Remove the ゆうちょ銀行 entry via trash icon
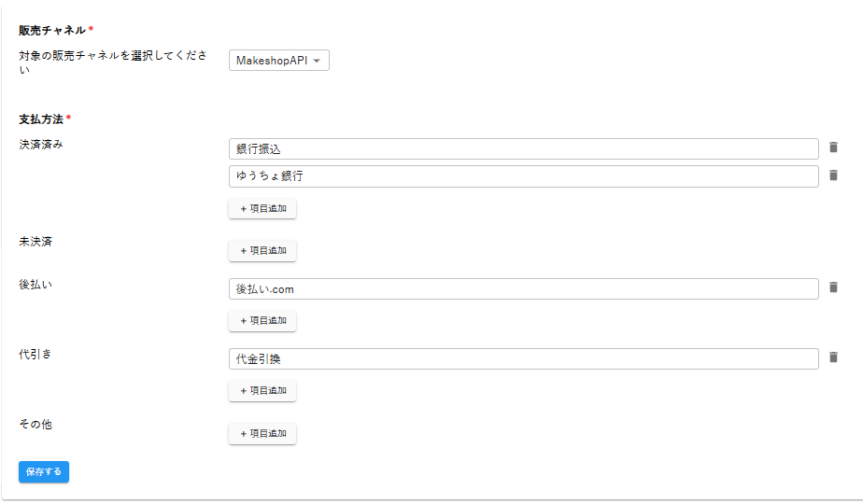The width and height of the screenshot is (863, 504). click(833, 175)
